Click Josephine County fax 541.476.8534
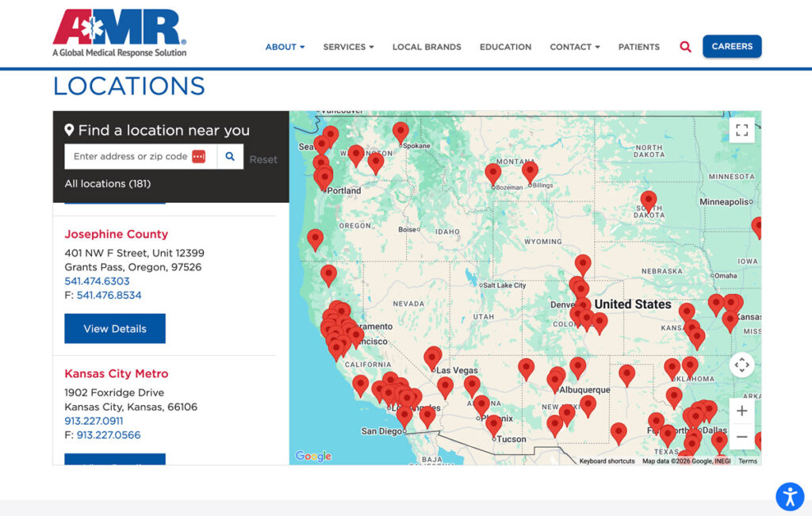The height and width of the screenshot is (516, 812). 109,295
